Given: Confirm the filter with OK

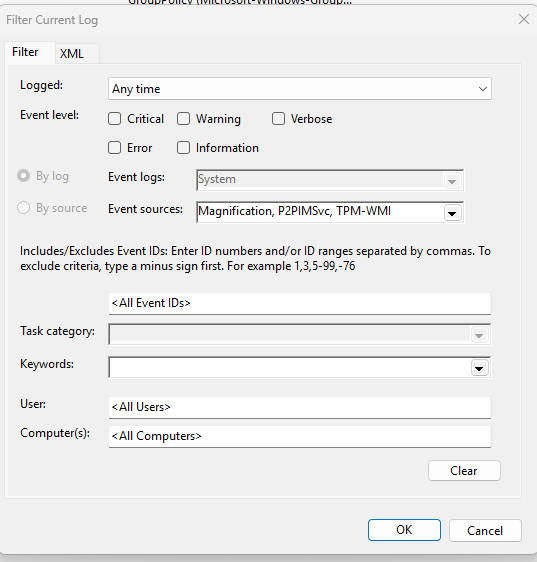Looking at the screenshot, I should (x=404, y=530).
